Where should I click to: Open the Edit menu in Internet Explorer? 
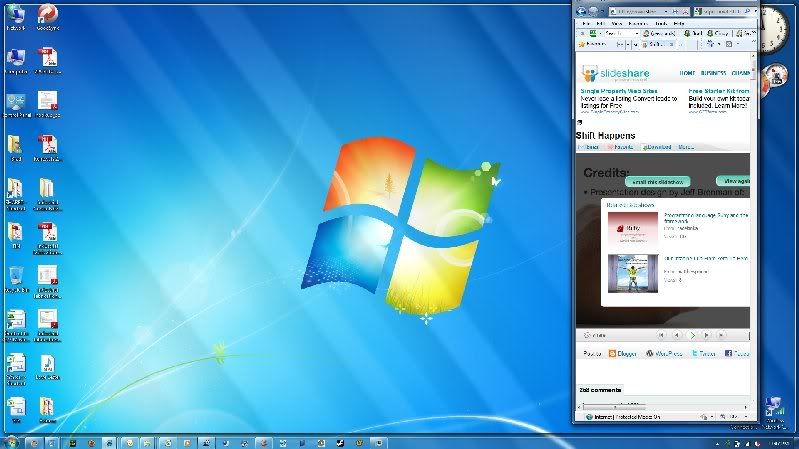click(600, 23)
